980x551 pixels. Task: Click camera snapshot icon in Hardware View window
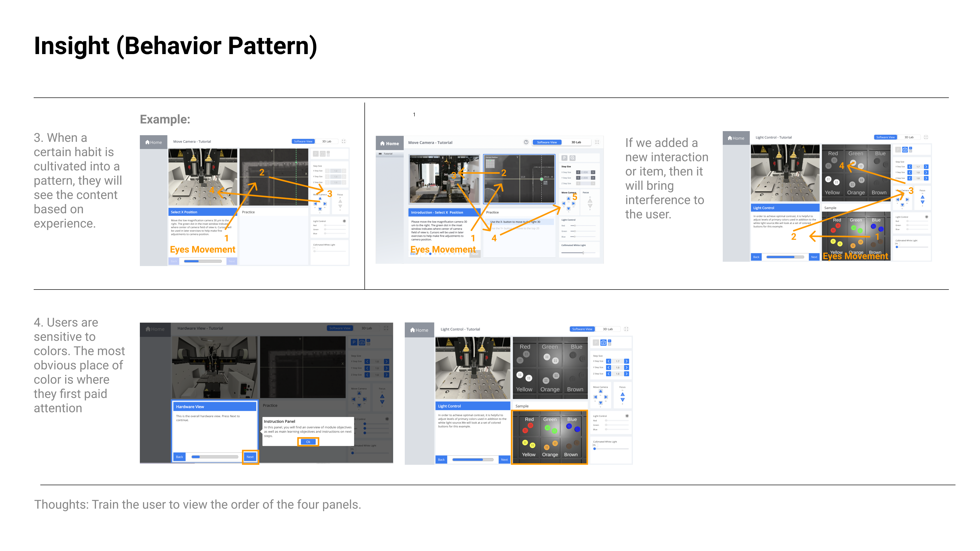point(362,342)
